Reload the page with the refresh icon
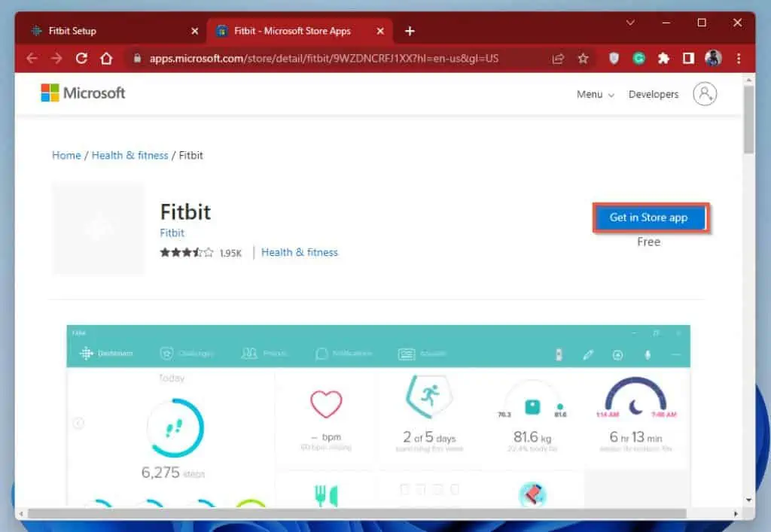 pyautogui.click(x=81, y=59)
